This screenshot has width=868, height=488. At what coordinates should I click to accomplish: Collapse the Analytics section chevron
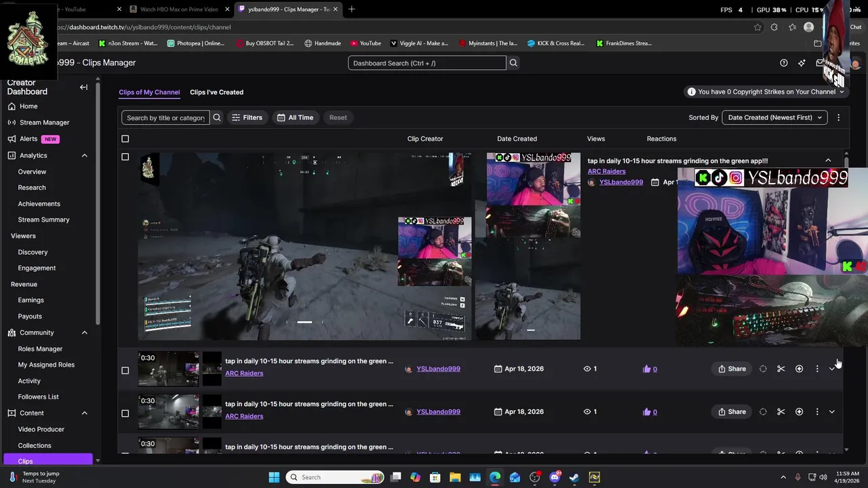(84, 156)
